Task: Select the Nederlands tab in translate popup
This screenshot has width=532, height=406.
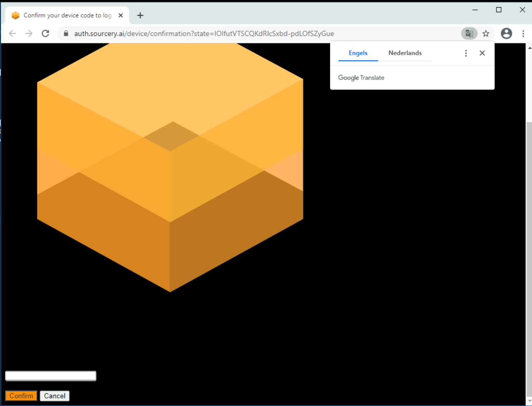Action: tap(405, 53)
